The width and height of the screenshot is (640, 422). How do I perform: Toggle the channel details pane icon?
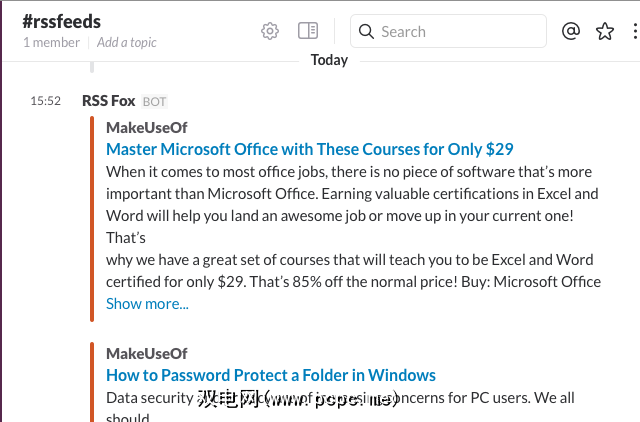(308, 31)
